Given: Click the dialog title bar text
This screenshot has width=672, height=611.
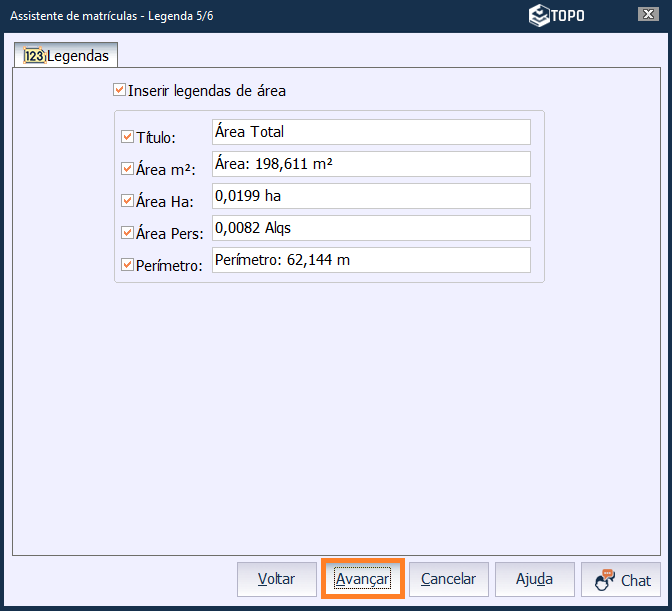Looking at the screenshot, I should 112,15.
